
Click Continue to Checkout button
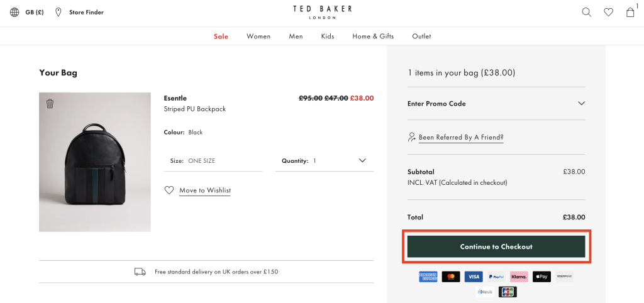click(x=496, y=246)
